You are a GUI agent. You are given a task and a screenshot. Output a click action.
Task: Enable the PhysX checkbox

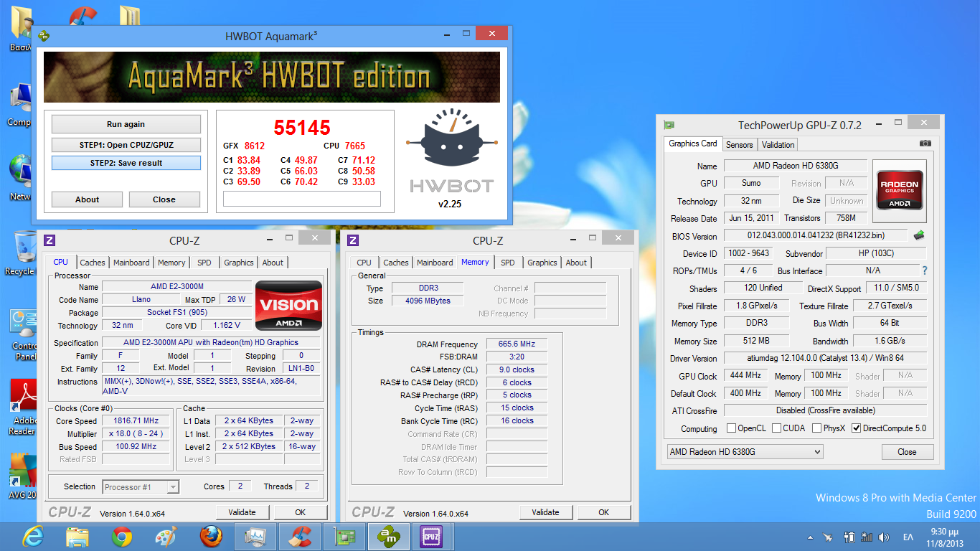pyautogui.click(x=817, y=428)
